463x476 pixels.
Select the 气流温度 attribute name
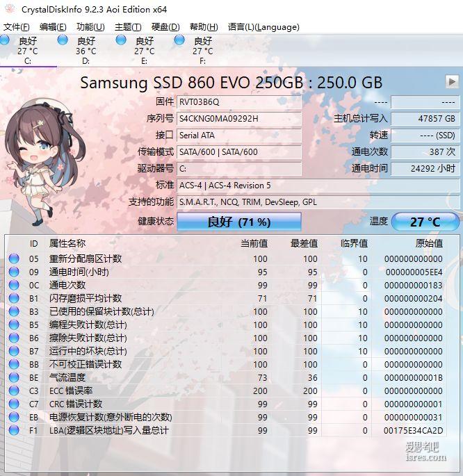coord(67,377)
